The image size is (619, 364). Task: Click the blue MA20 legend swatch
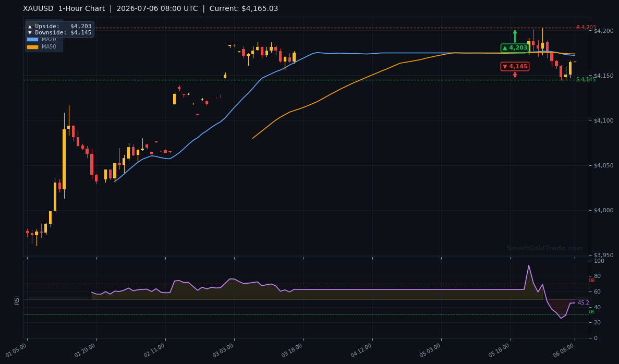pyautogui.click(x=32, y=40)
